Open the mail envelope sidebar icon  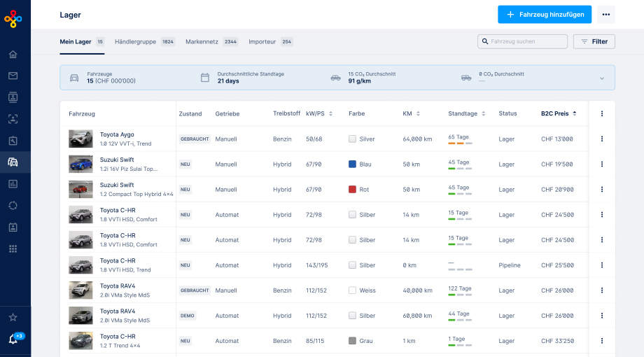click(13, 76)
